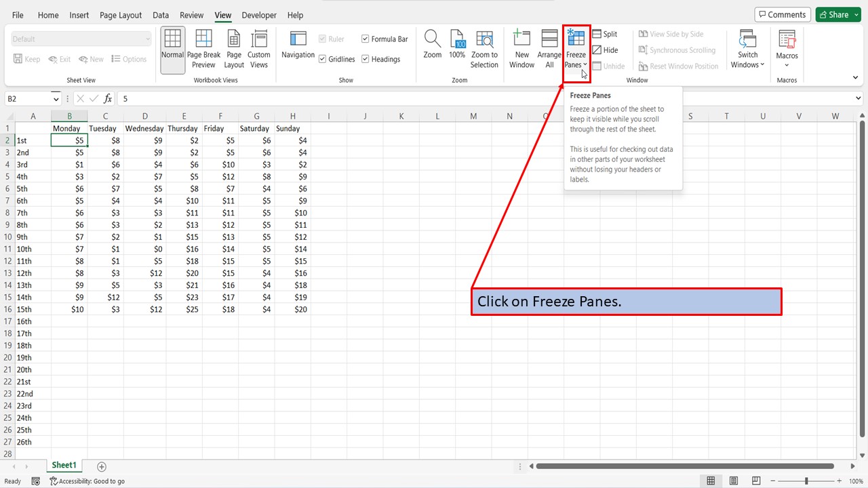Click Arrange All windows
Viewport: 868px width, 488px height.
(x=549, y=47)
